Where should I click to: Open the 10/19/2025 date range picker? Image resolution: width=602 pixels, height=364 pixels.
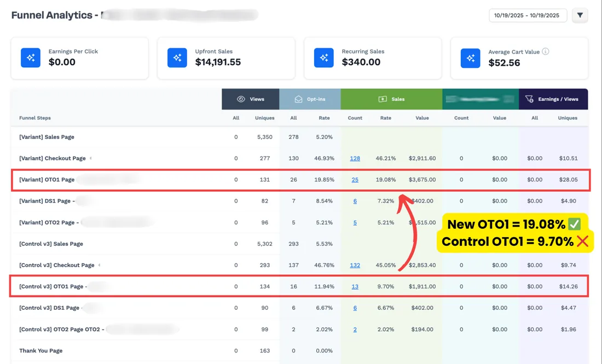tap(528, 15)
